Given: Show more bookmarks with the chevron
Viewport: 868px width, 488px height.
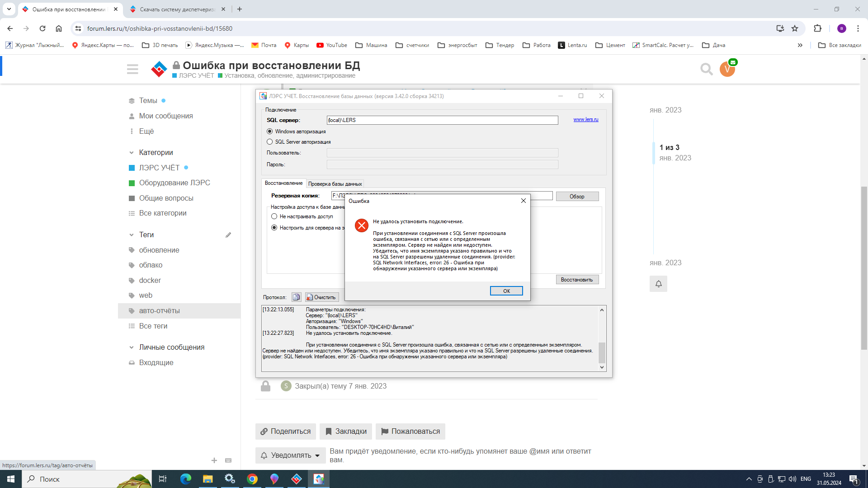Looking at the screenshot, I should [x=800, y=45].
